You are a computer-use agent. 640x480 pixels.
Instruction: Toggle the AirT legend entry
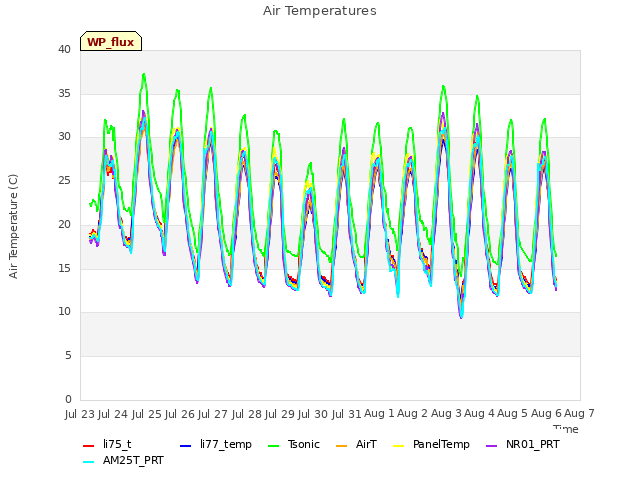click(x=356, y=444)
